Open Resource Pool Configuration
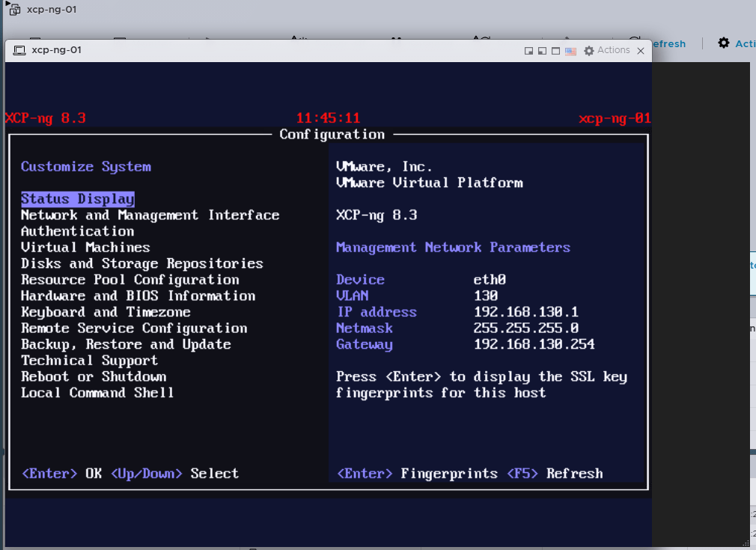The height and width of the screenshot is (550, 756). [129, 280]
